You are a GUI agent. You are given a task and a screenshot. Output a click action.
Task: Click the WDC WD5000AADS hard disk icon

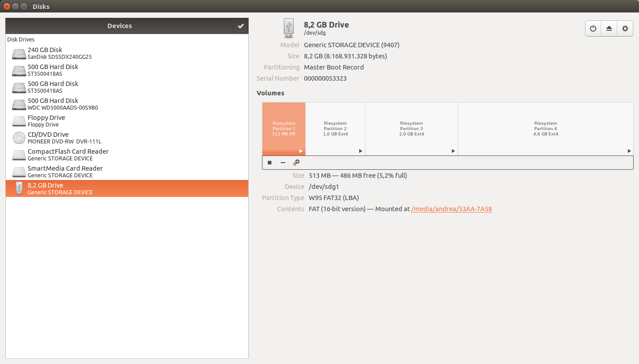coord(19,104)
